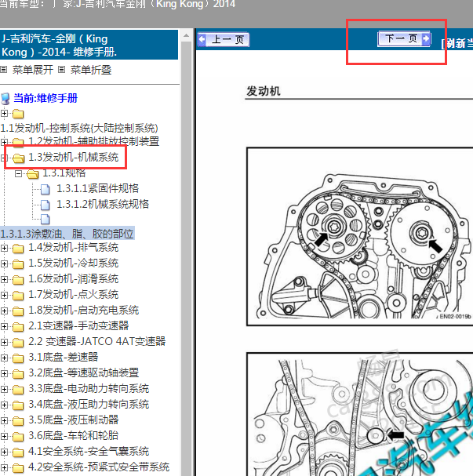Click folder icon of 1.4发动机-排气系统

pos(18,249)
